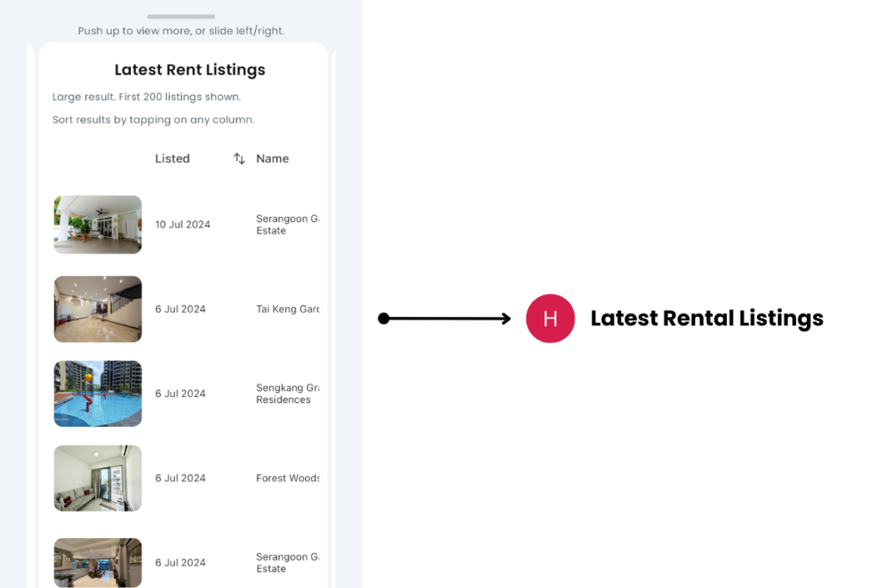The width and height of the screenshot is (882, 588).
Task: Select the Tai Keng Gardens listing name
Action: tap(288, 309)
